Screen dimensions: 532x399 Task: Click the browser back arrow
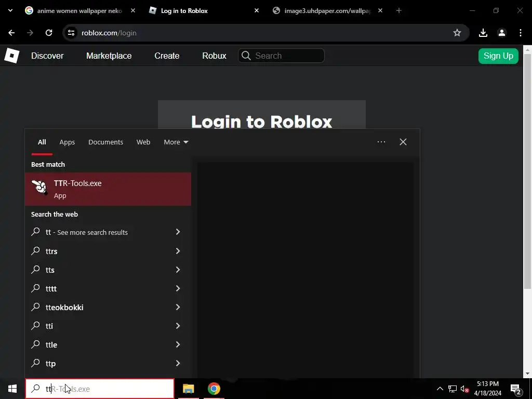click(x=11, y=33)
